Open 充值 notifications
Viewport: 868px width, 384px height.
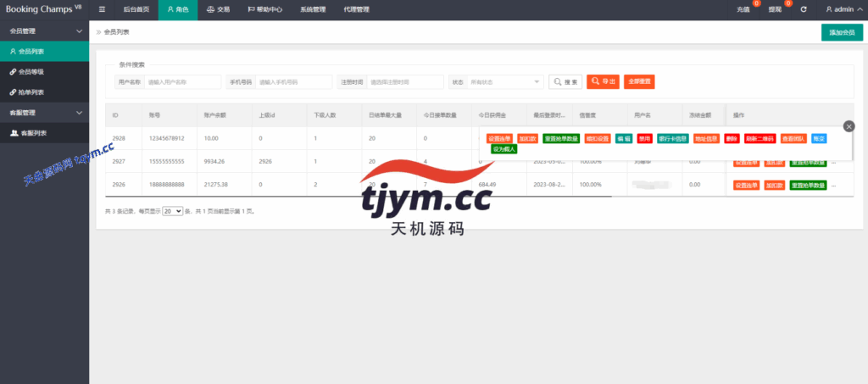click(744, 9)
